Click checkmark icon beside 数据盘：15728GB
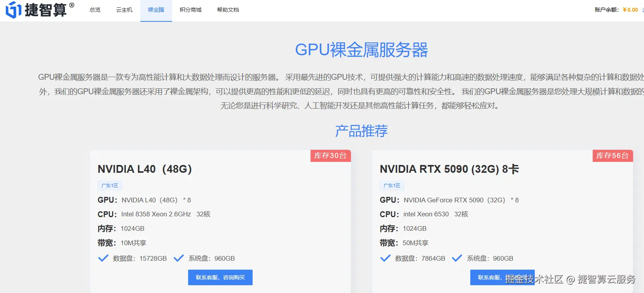Viewport: 644px width, 293px height. [x=103, y=258]
